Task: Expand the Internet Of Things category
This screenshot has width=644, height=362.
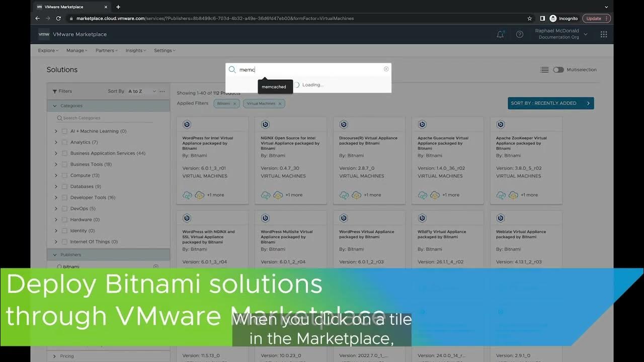Action: click(56, 242)
